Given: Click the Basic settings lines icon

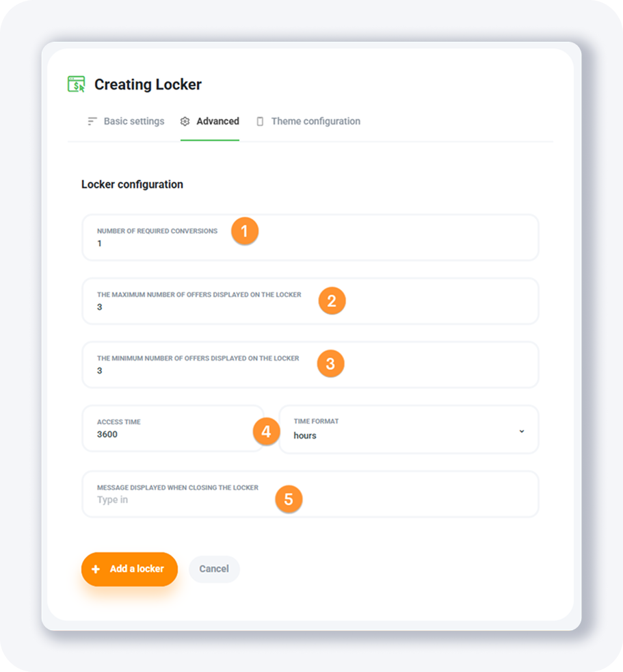Looking at the screenshot, I should pyautogui.click(x=92, y=121).
